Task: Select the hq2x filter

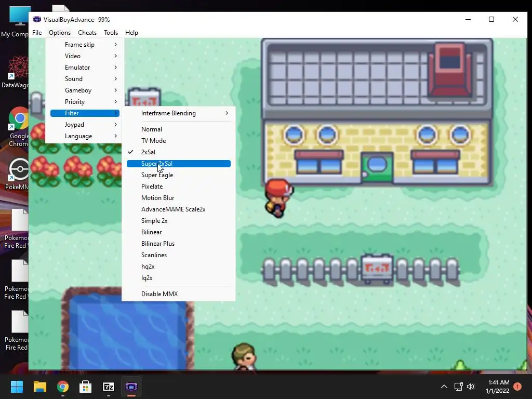Action: pos(179,267)
